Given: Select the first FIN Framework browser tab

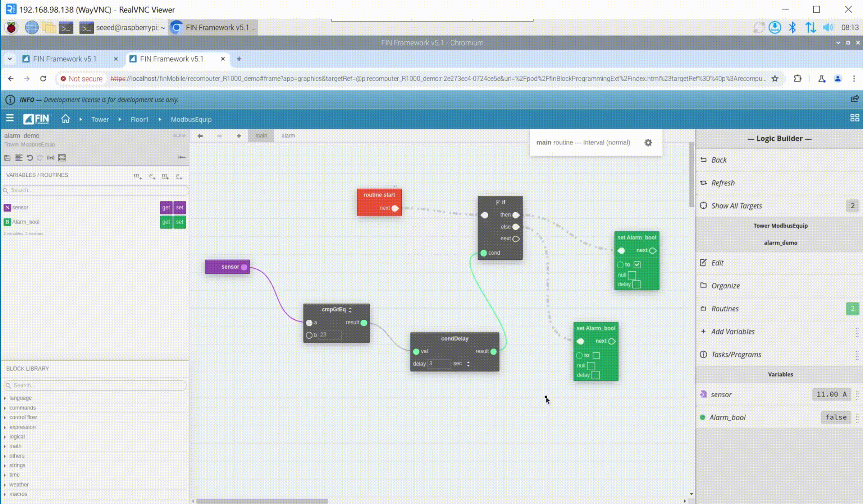Looking at the screenshot, I should click(65, 59).
